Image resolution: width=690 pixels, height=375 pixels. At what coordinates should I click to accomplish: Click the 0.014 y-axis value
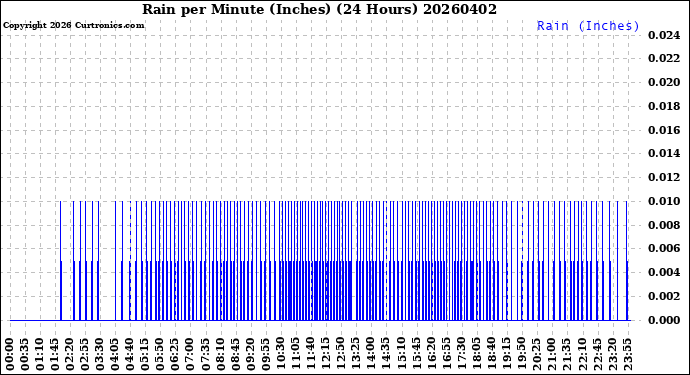(x=664, y=154)
